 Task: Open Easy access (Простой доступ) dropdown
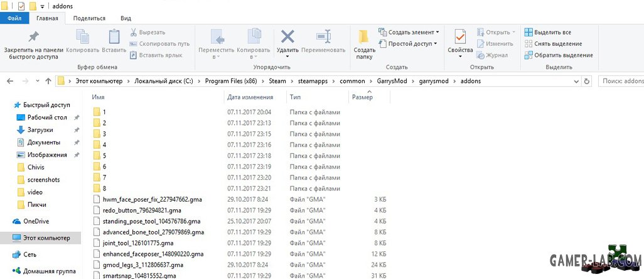click(x=408, y=43)
